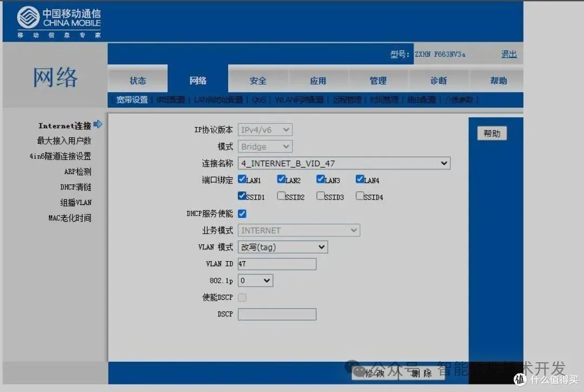Open the 安全 tab

point(258,79)
